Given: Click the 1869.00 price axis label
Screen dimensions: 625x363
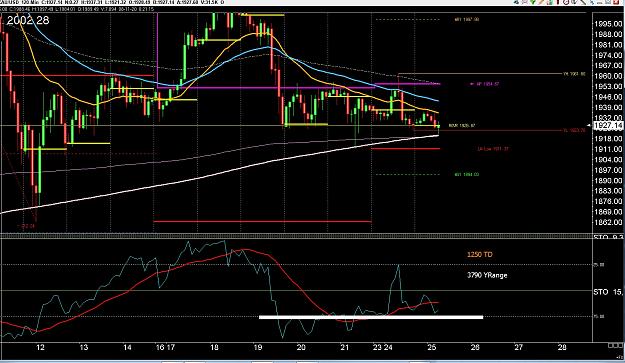Looking at the screenshot, I should click(608, 212).
